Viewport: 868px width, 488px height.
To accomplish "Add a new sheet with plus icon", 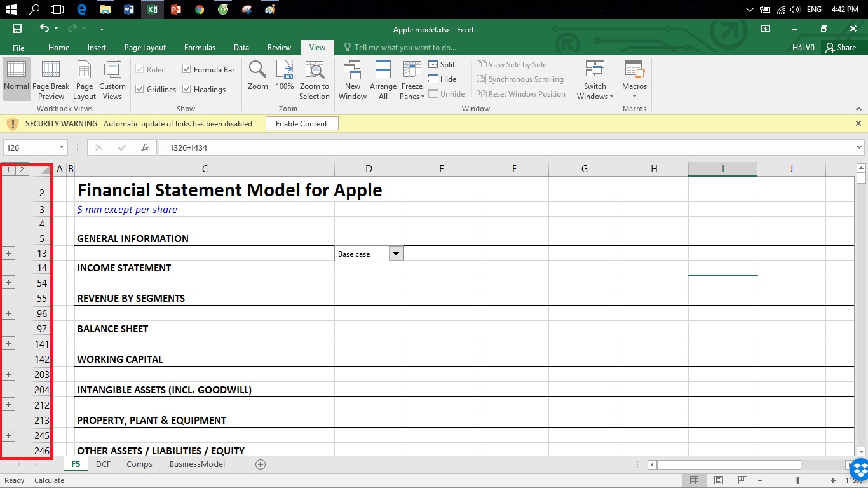I will tap(260, 464).
